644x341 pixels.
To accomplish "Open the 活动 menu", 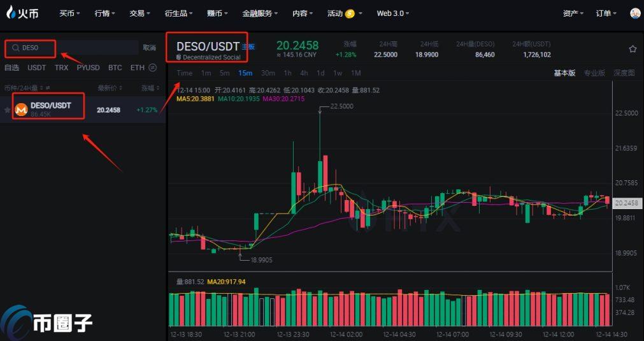I will click(x=334, y=13).
